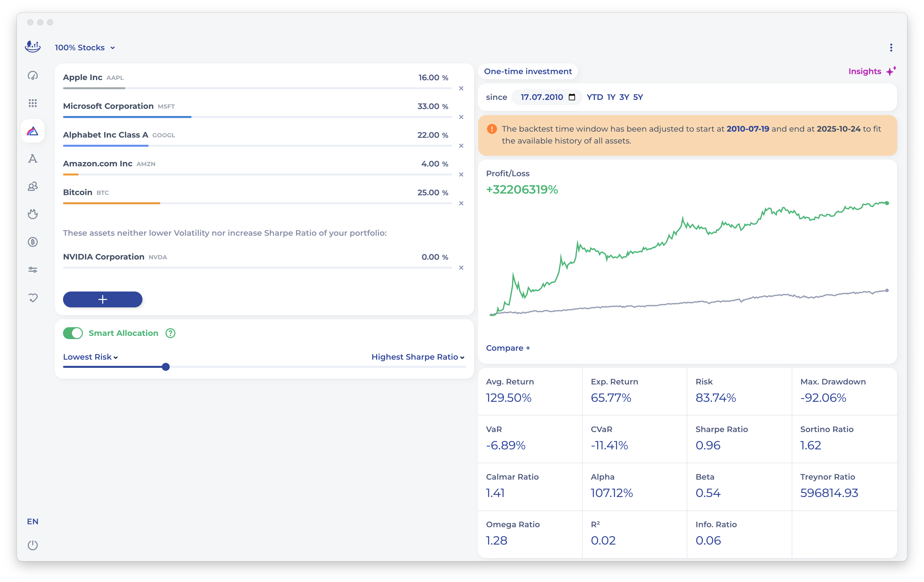The height and width of the screenshot is (582, 924).
Task: Open the letter A sidebar icon
Action: pos(33,159)
